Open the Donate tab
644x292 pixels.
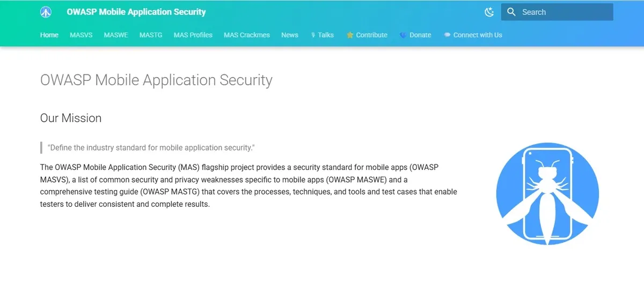[415, 35]
